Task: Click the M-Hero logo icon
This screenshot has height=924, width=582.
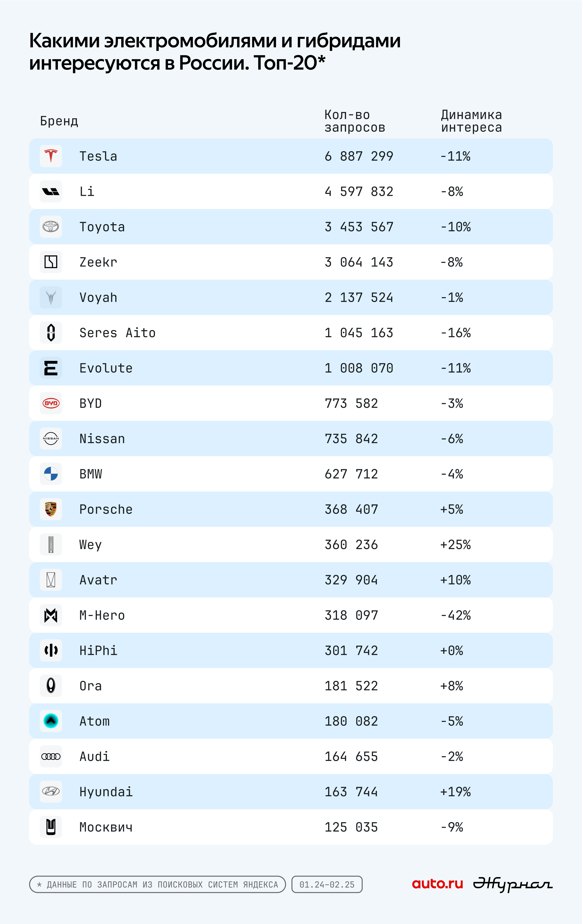Action: 51,615
